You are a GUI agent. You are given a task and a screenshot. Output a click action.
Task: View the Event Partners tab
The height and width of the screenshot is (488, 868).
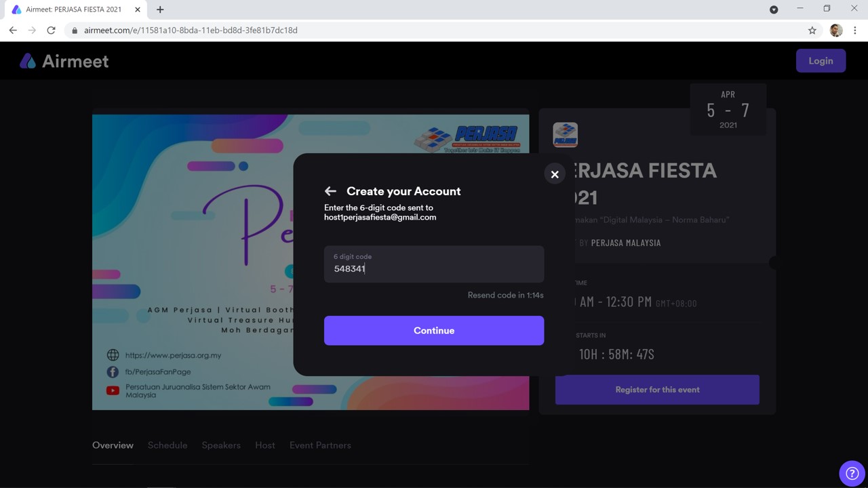[x=320, y=445]
